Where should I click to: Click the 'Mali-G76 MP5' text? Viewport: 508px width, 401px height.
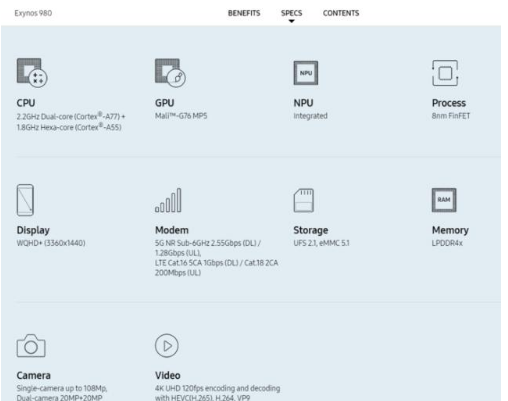pos(181,116)
